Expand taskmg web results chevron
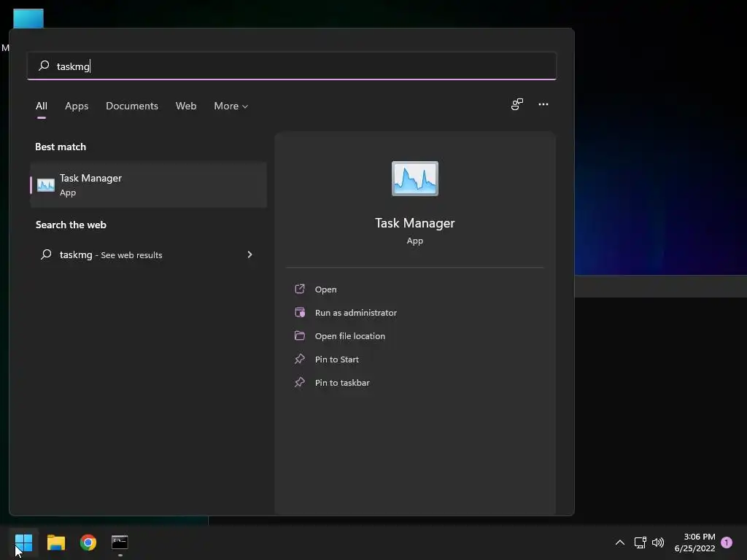 coord(249,254)
